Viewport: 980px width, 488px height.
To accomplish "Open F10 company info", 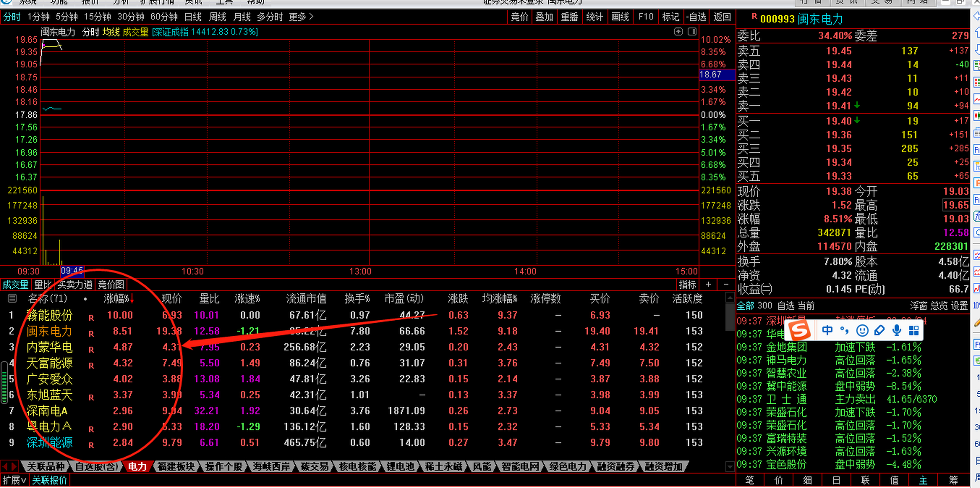I will pos(646,17).
